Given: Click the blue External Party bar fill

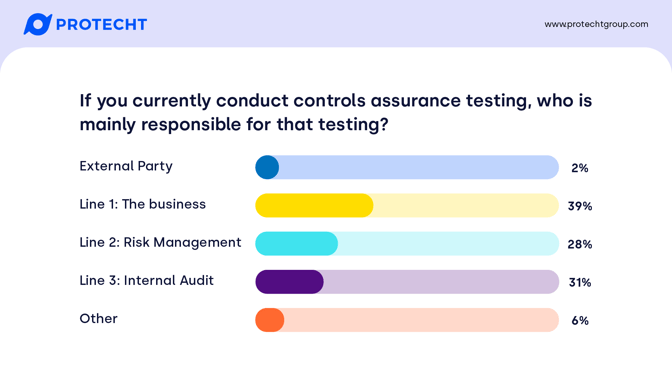Looking at the screenshot, I should pyautogui.click(x=267, y=167).
